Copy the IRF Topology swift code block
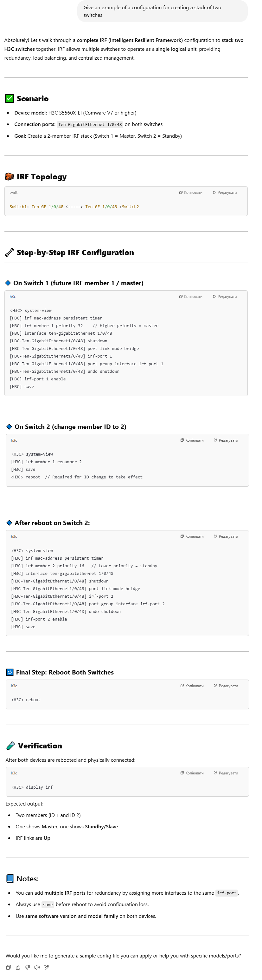 tap(191, 193)
